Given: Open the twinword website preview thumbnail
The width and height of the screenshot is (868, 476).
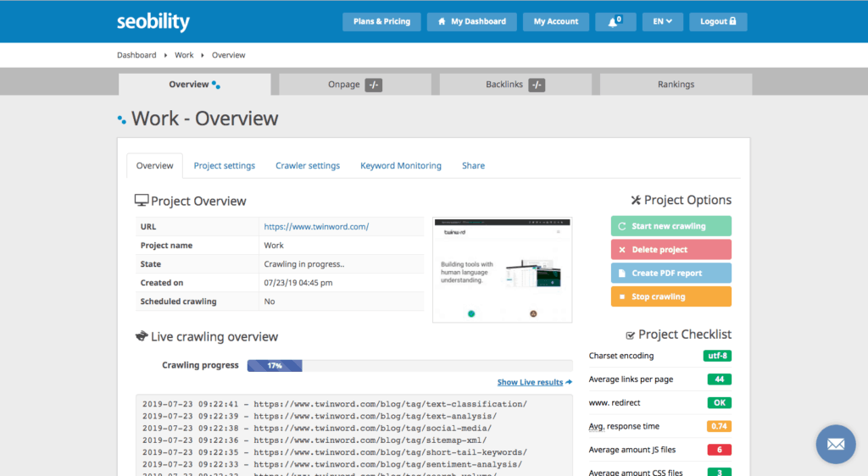Looking at the screenshot, I should coord(502,270).
